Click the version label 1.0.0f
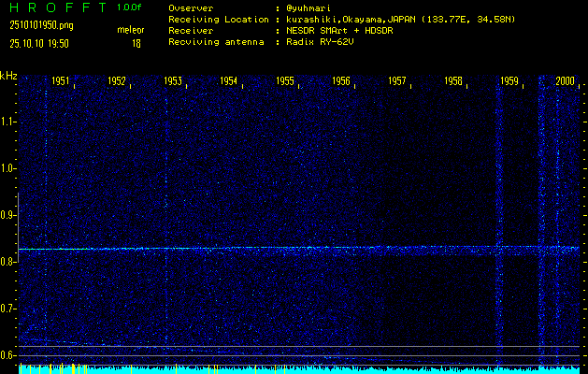The width and height of the screenshot is (588, 374). click(x=129, y=7)
